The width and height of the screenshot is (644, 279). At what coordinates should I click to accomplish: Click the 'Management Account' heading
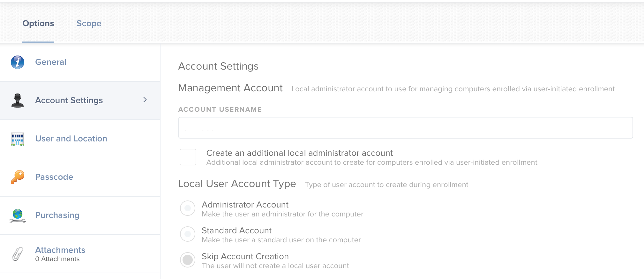pos(230,88)
